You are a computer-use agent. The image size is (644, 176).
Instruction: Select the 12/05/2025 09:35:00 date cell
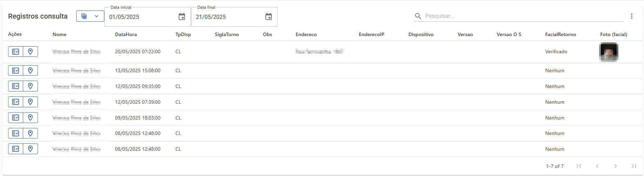tap(138, 86)
